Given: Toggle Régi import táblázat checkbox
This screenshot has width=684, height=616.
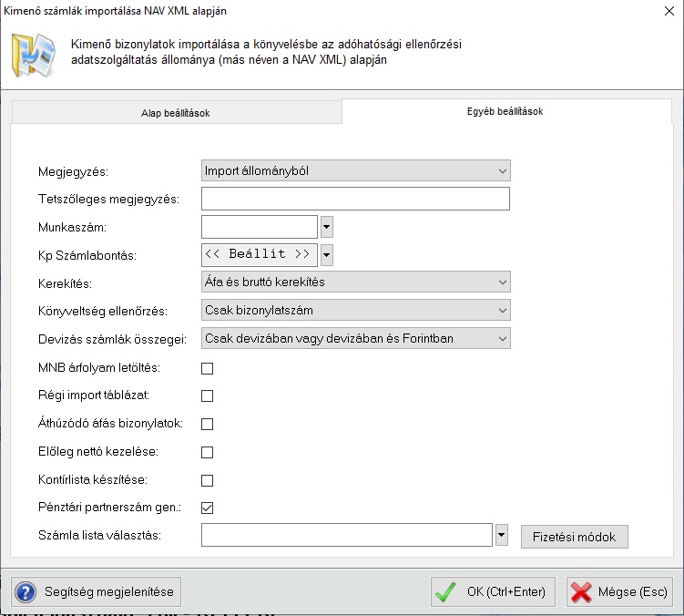Looking at the screenshot, I should [x=207, y=396].
